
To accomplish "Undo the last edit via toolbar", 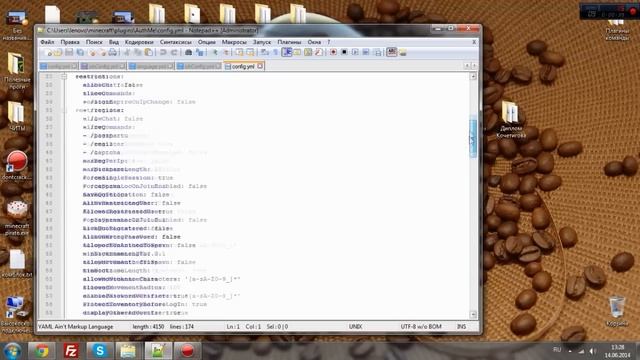I will [x=163, y=52].
